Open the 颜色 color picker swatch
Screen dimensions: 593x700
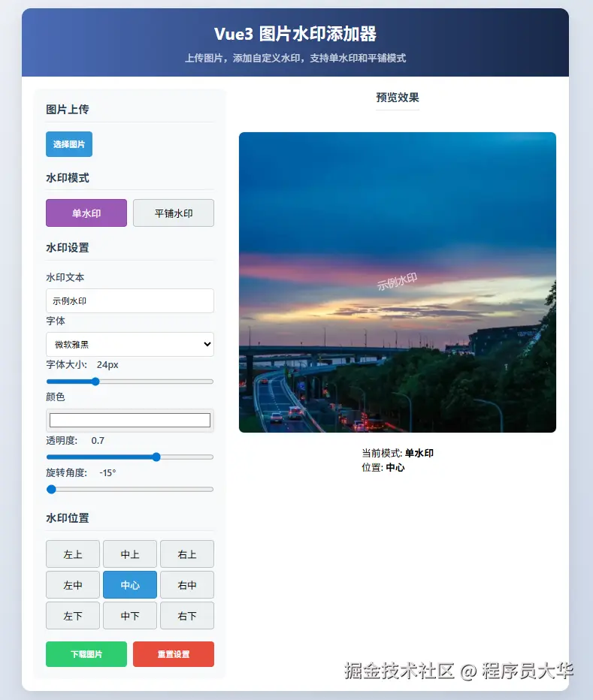pos(130,420)
